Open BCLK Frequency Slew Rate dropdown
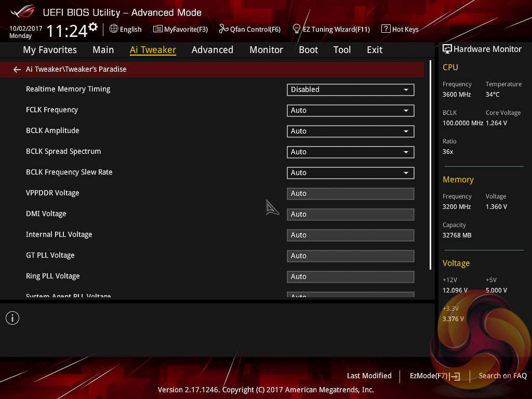 (x=351, y=172)
